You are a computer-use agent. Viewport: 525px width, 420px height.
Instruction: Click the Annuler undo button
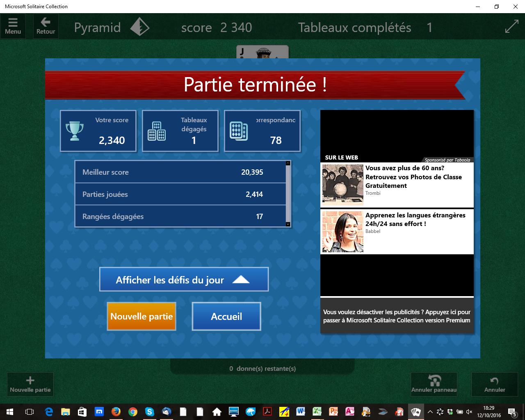[x=494, y=384]
